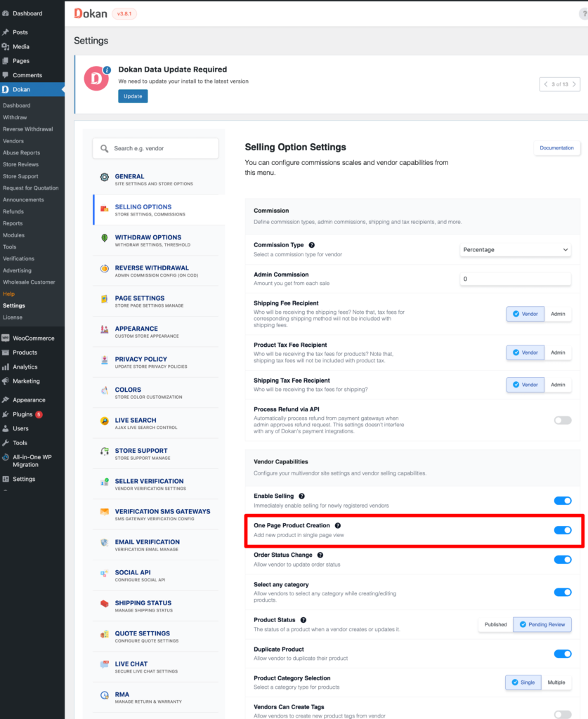Screen dimensions: 588x719
Task: Click the Seller Verification icon
Action: 105,482
